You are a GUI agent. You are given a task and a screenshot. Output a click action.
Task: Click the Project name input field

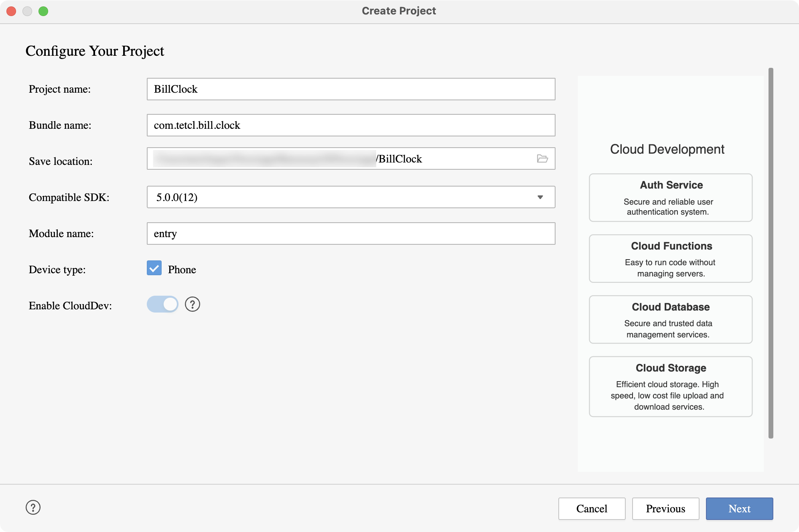pyautogui.click(x=351, y=89)
